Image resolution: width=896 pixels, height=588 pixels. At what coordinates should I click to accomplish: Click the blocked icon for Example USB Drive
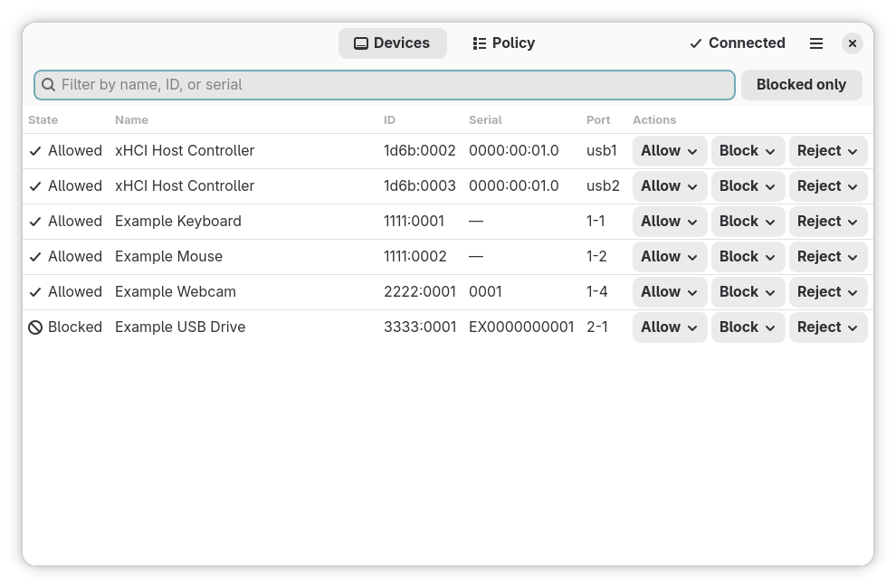35,327
